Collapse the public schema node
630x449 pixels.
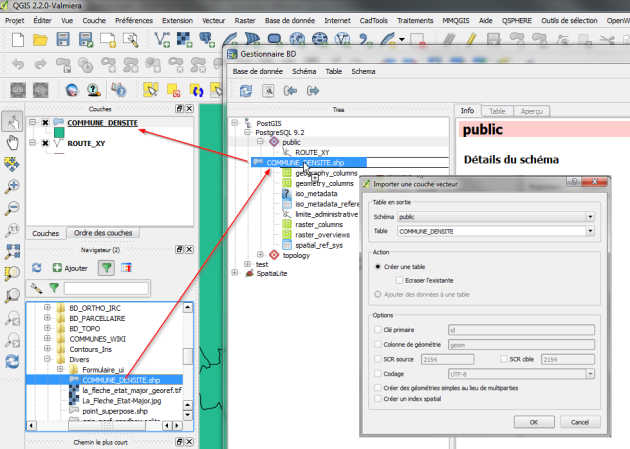point(260,141)
